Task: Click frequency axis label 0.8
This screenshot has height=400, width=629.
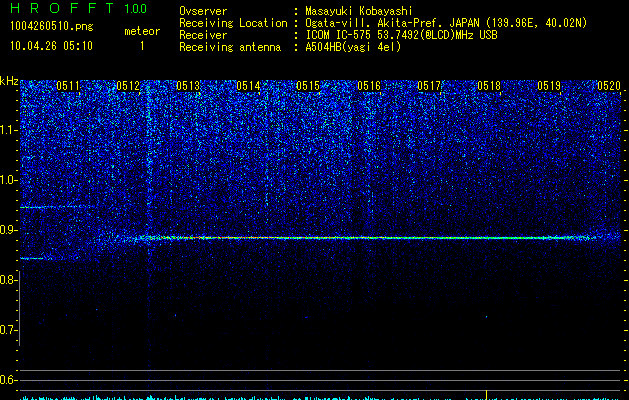Action: tap(8, 280)
